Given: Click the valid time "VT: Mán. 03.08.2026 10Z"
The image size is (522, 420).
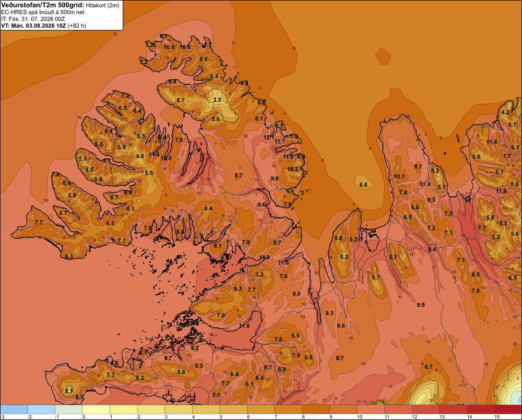Looking at the screenshot, I should 33,26.
